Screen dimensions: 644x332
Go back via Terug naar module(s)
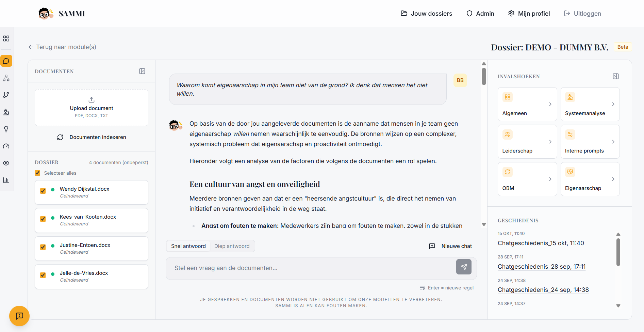(62, 47)
